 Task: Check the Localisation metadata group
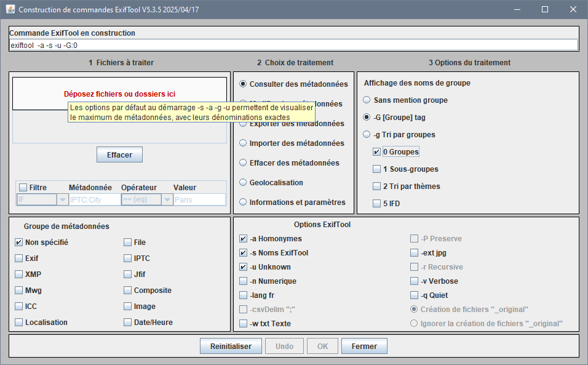click(x=18, y=323)
